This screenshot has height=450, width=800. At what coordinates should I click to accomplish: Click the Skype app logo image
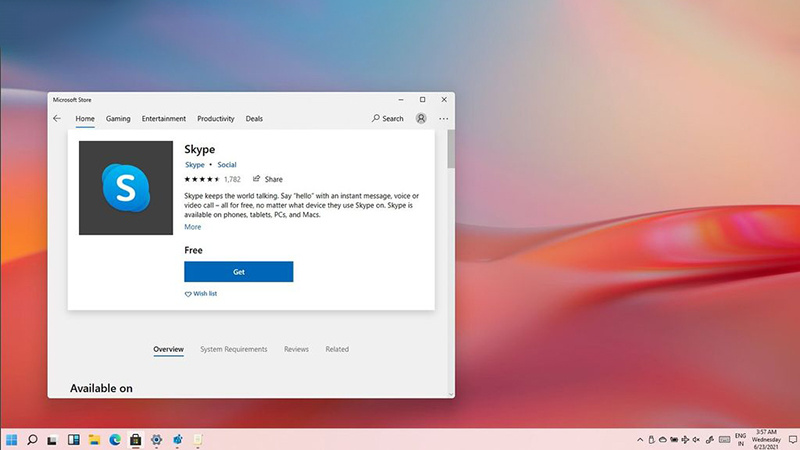(126, 188)
